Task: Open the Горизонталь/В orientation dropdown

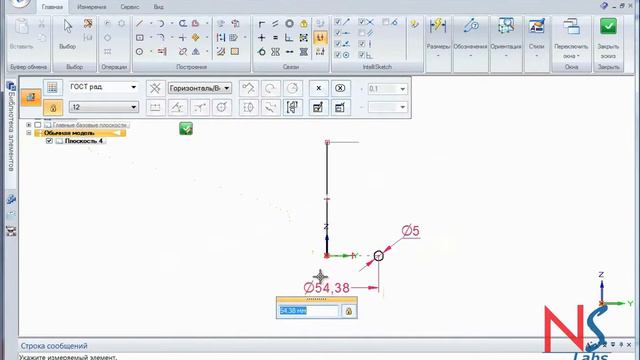Action: (227, 88)
